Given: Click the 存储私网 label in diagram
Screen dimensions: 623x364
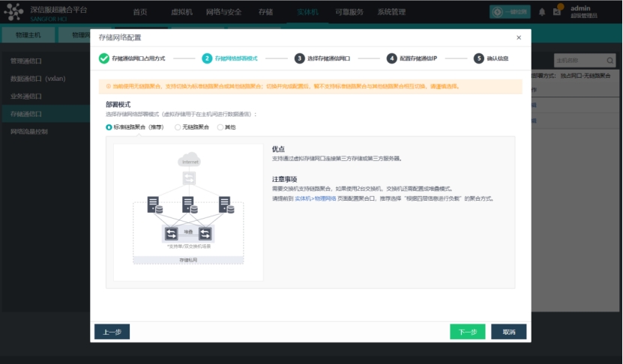Looking at the screenshot, I should pos(188,260).
